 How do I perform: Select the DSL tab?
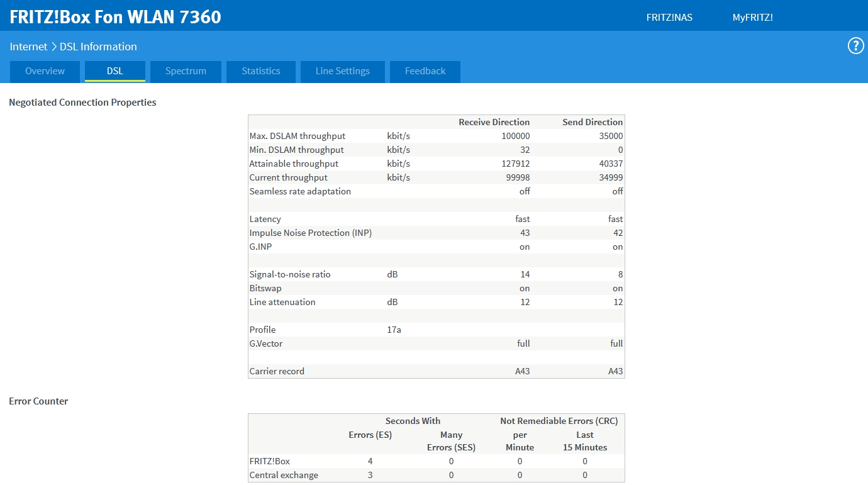point(115,71)
